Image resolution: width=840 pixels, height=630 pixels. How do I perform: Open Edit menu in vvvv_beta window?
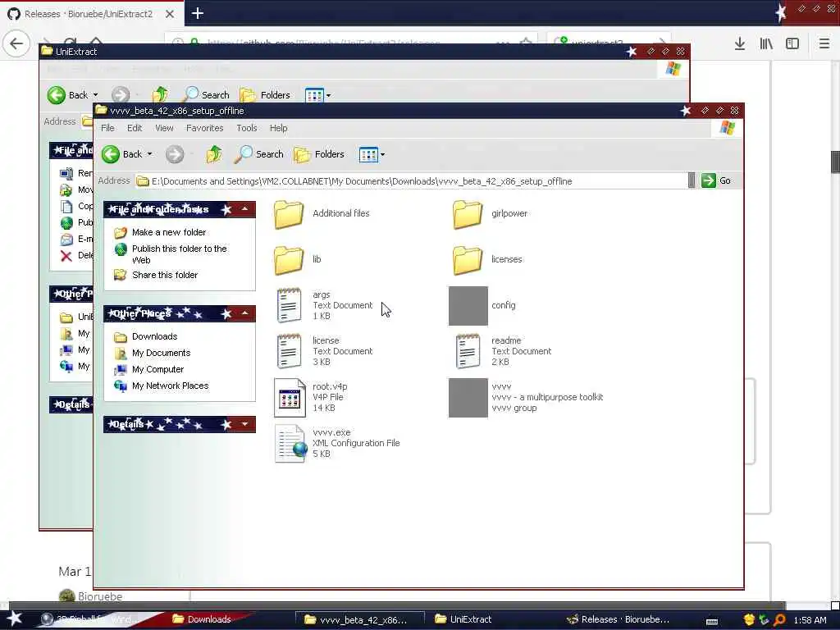click(x=135, y=128)
